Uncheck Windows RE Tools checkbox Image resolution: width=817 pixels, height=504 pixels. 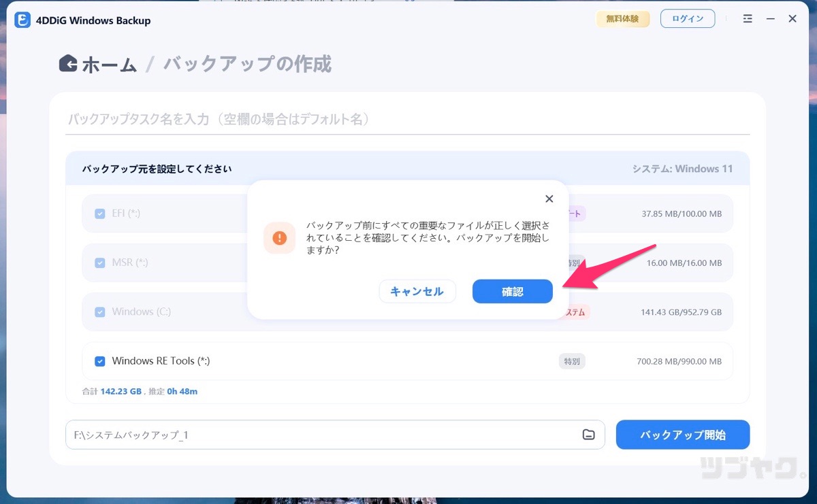coord(100,361)
